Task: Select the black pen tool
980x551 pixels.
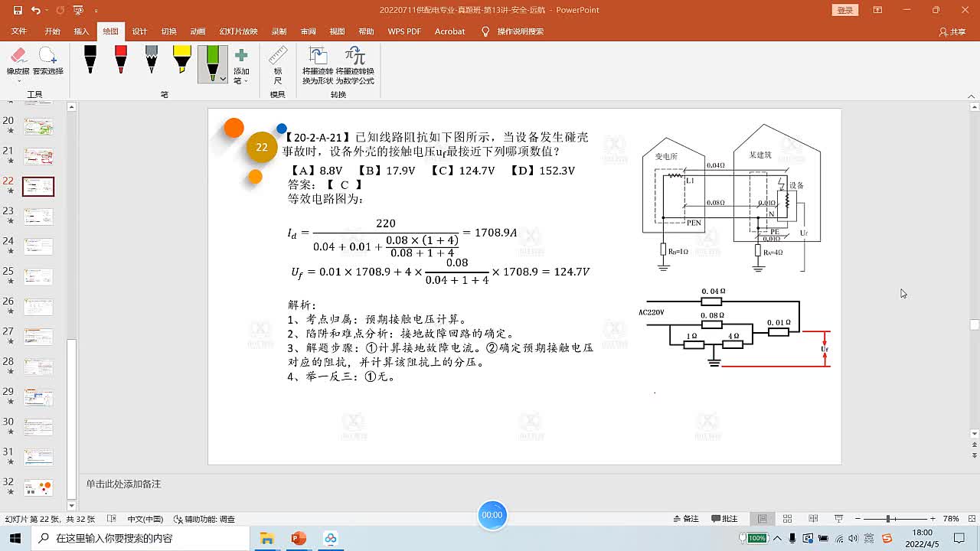Action: tap(90, 60)
